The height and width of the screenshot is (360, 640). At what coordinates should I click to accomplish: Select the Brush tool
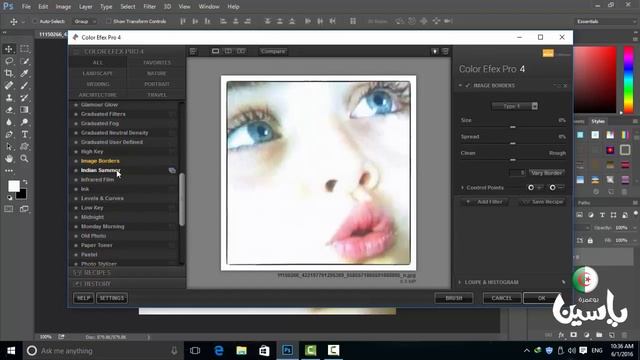point(24,86)
